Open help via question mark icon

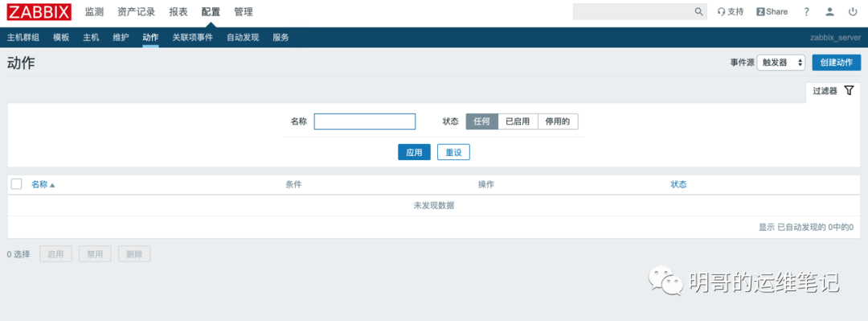pos(807,11)
